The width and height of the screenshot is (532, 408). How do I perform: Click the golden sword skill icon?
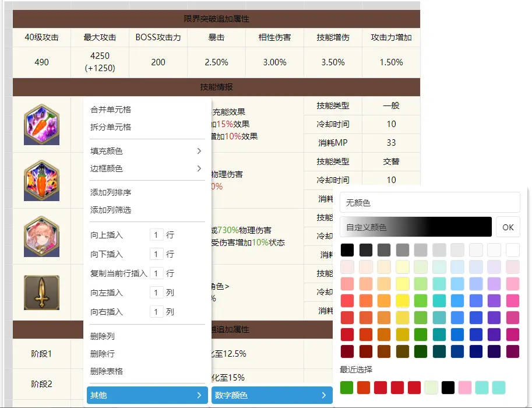(41, 292)
